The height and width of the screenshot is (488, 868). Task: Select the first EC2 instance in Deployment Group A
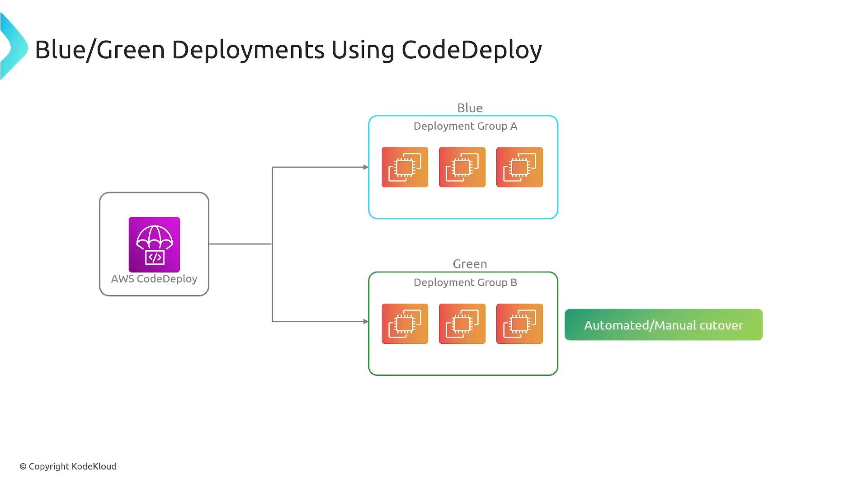[x=405, y=167]
